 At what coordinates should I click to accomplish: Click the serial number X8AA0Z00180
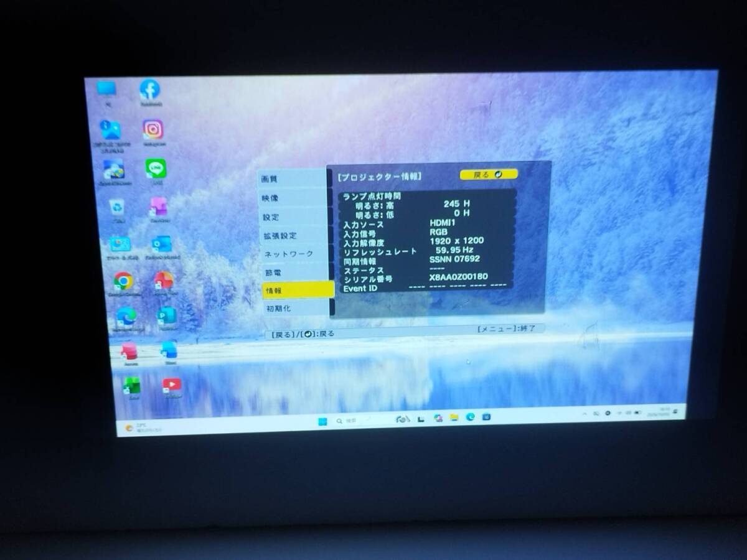(458, 276)
